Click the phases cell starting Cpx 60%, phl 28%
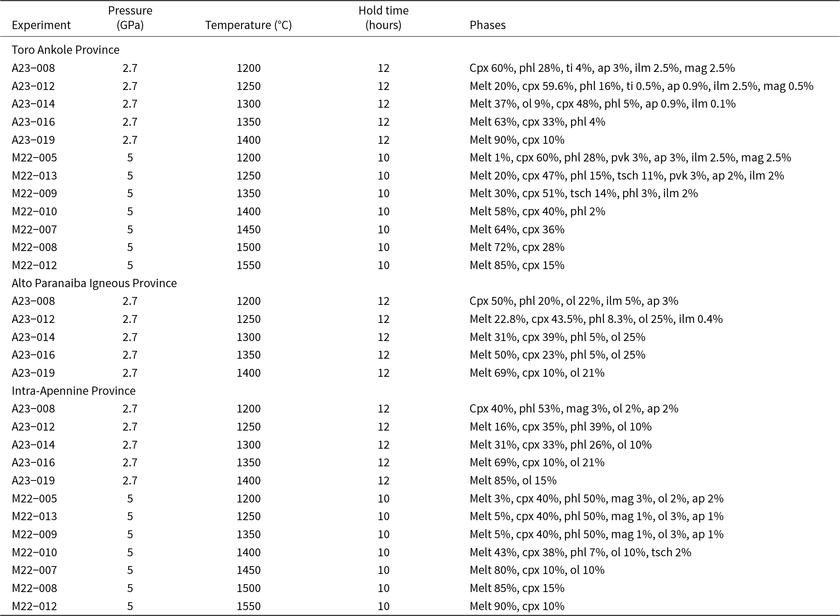Image resolution: width=840 pixels, height=616 pixels. pyautogui.click(x=602, y=68)
